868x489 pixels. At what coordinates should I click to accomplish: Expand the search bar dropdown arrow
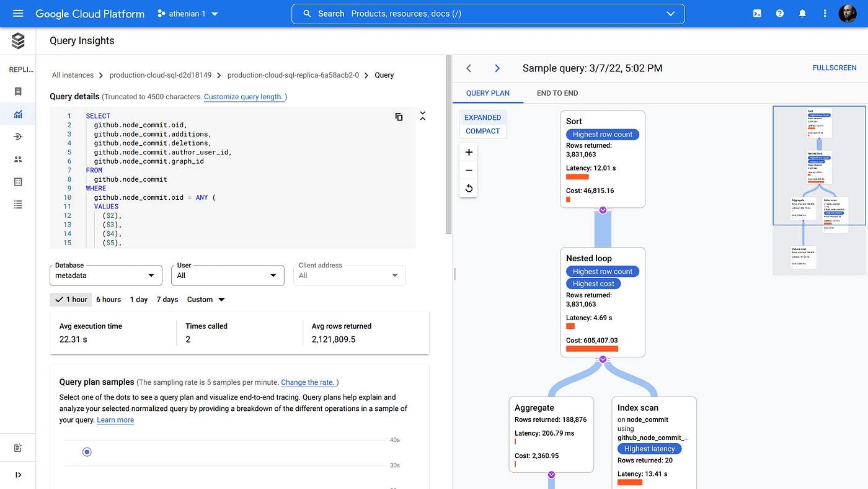(x=670, y=14)
